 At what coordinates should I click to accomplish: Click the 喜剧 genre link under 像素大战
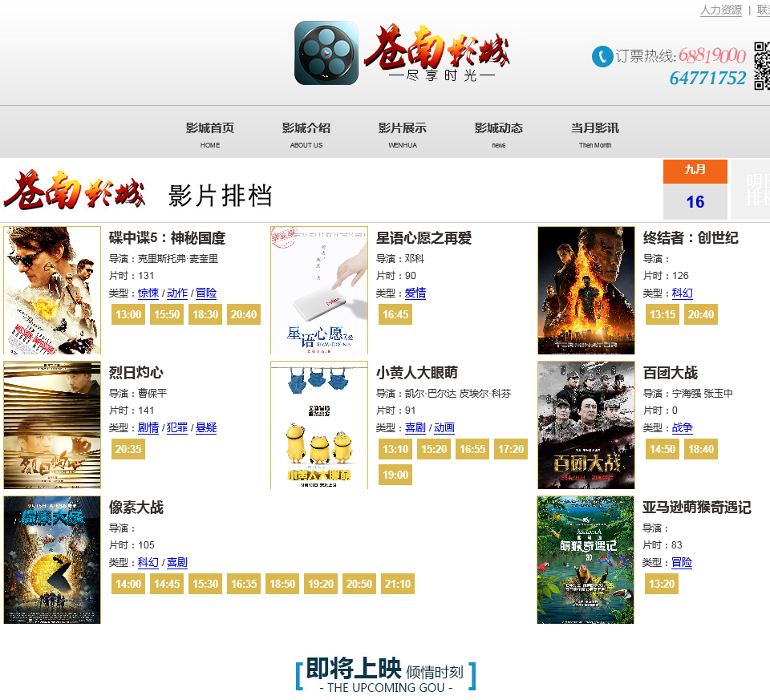point(177,563)
